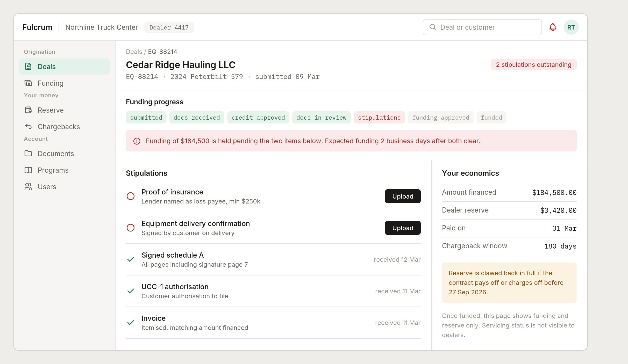Click the $3,420.00 dealer reserve value
This screenshot has height=364, width=628.
pos(558,210)
